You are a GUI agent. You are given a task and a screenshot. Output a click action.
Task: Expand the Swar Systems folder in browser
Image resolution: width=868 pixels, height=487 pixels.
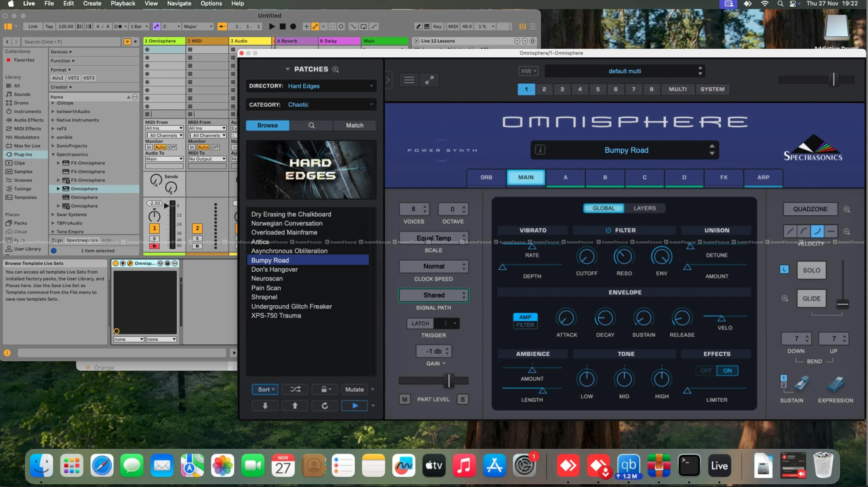pos(53,214)
